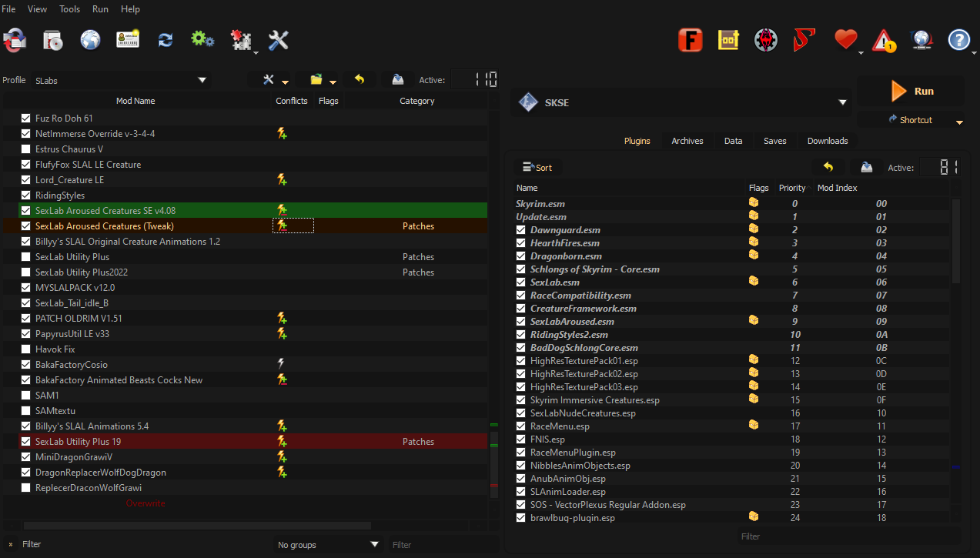Enable the SAM1 mod checkbox
The image size is (980, 558).
click(x=26, y=396)
